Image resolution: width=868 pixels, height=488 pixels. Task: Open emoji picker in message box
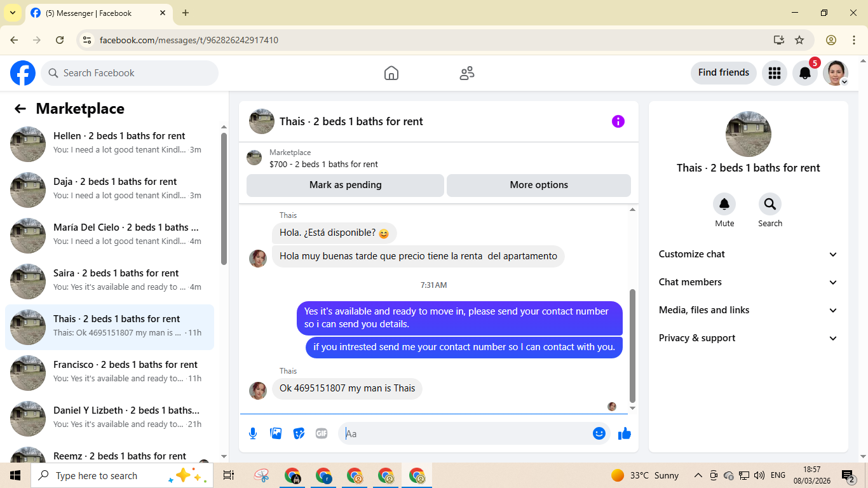(x=599, y=433)
